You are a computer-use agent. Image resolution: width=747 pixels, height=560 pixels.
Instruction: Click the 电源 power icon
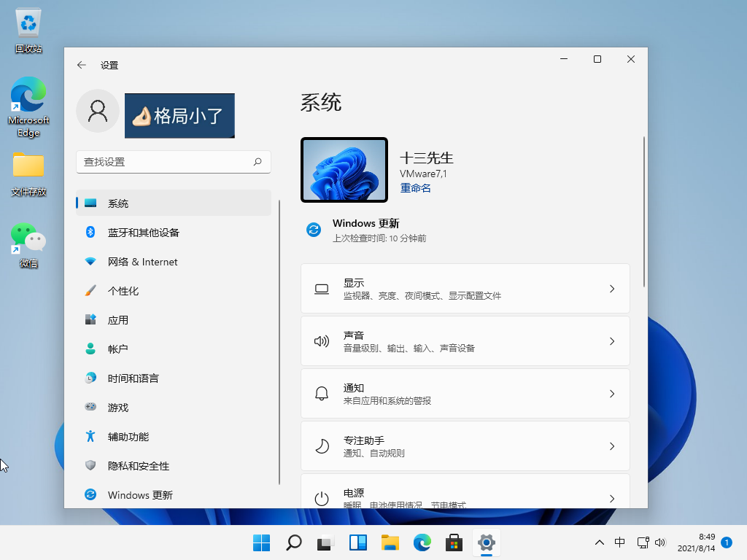(321, 498)
